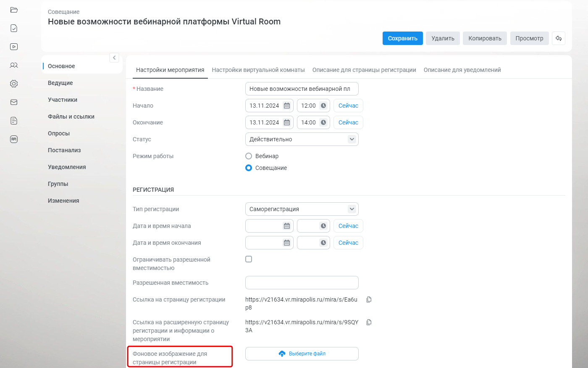Enable Ограничивать разрешенной вместимостью checkbox

(249, 259)
